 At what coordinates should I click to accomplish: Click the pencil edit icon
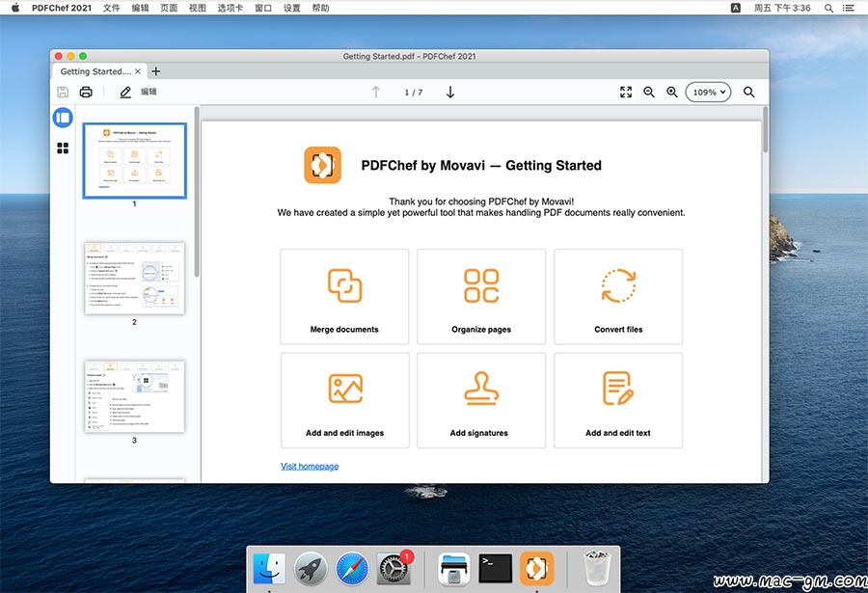click(x=125, y=92)
